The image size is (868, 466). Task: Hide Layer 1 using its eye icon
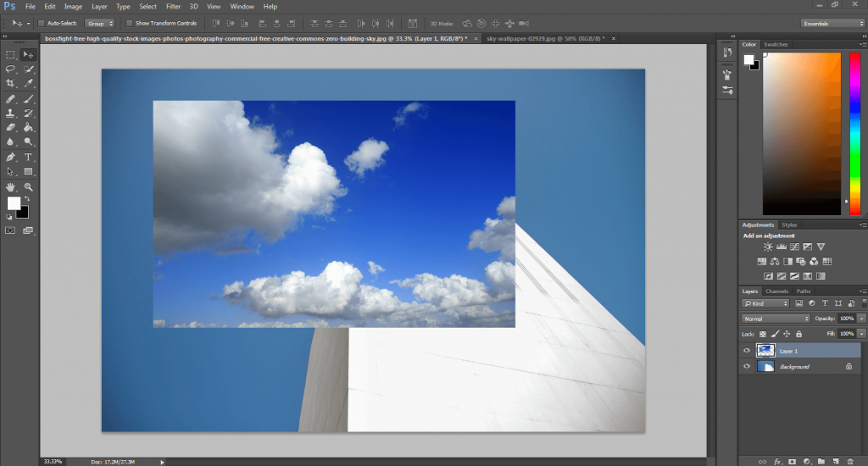point(746,350)
